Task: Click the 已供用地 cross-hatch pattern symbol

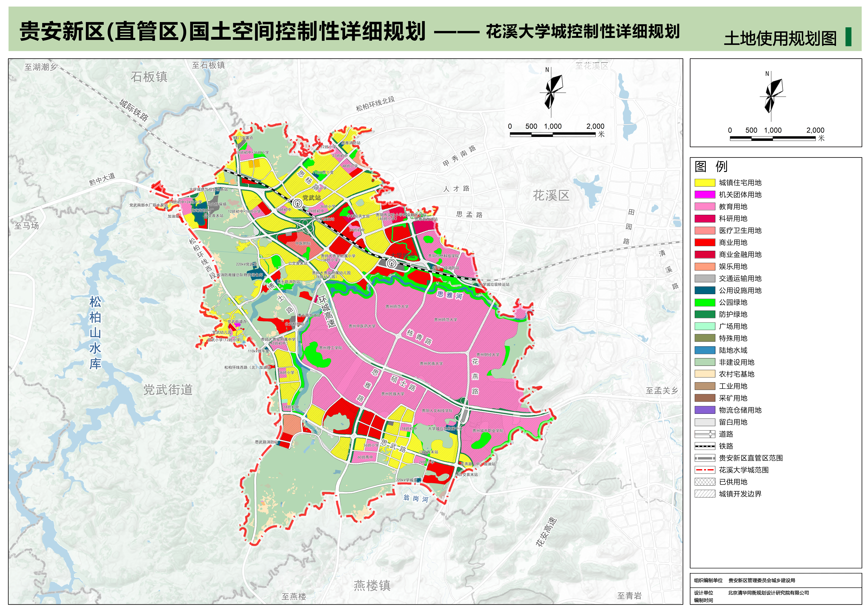Action: (705, 482)
